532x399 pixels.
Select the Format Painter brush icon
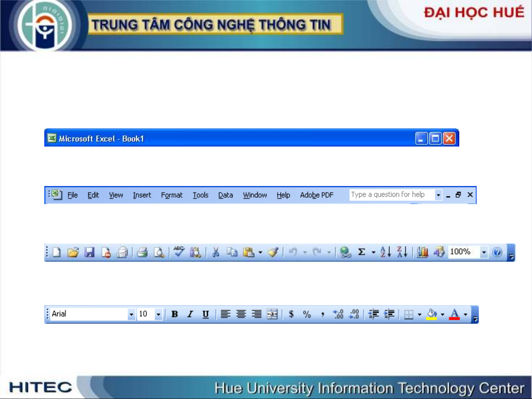(x=273, y=252)
